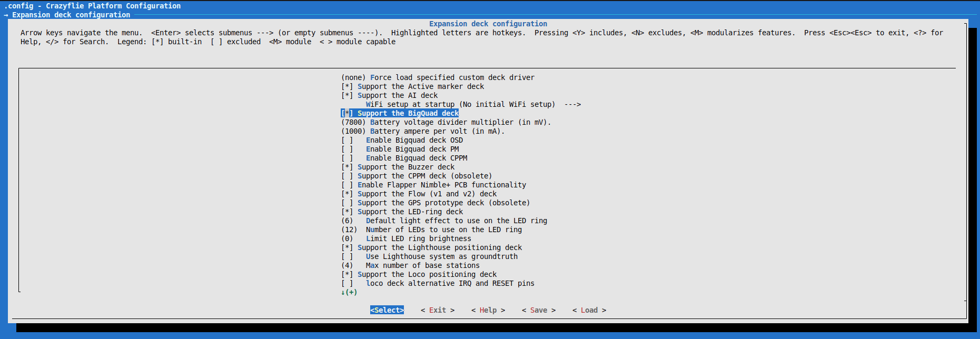Click the submenu arrow after WiFi setup

click(572, 104)
